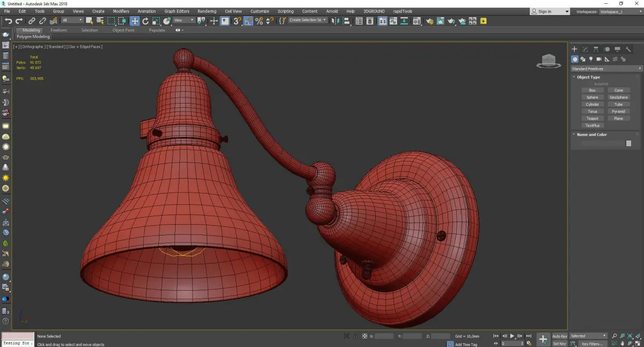Image resolution: width=644 pixels, height=347 pixels.
Task: Click the Undo arrow icon
Action: tap(8, 21)
